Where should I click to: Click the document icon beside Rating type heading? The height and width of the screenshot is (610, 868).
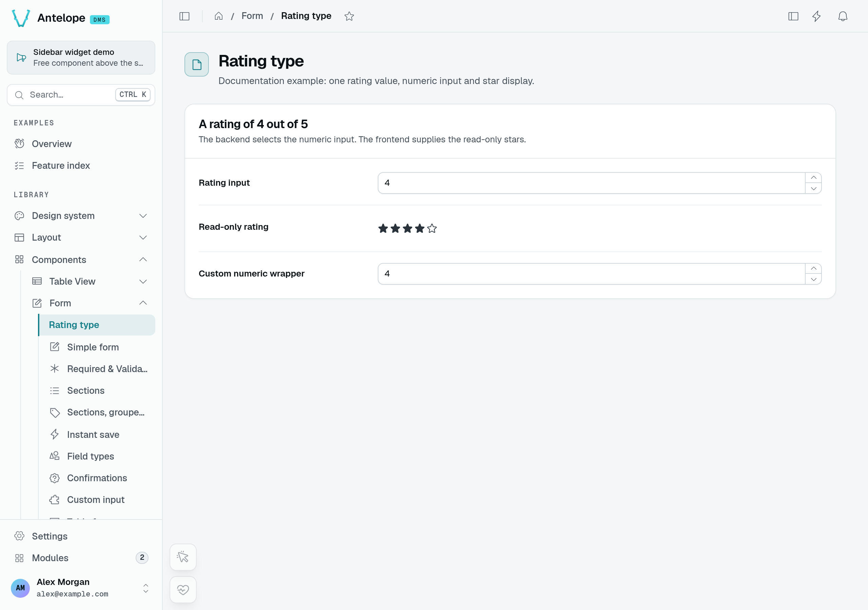click(197, 64)
